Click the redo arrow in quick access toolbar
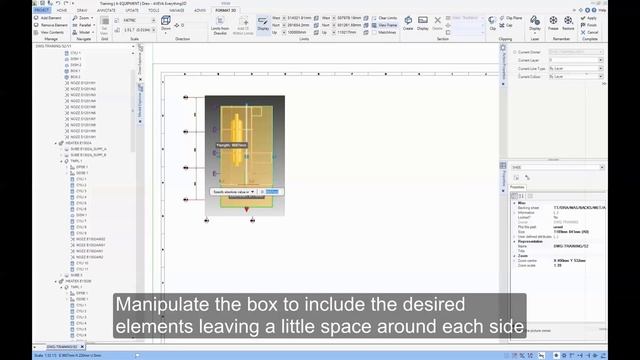 click(66, 3)
